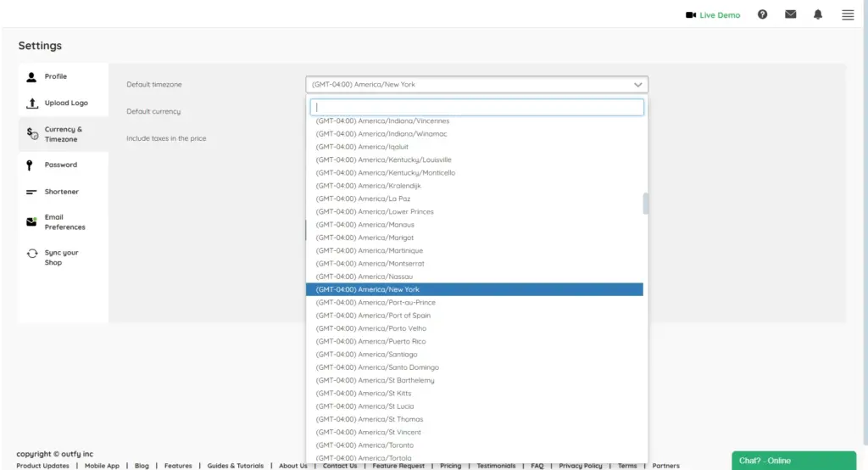Collapse the Default timezone dropdown arrow

[637, 85]
